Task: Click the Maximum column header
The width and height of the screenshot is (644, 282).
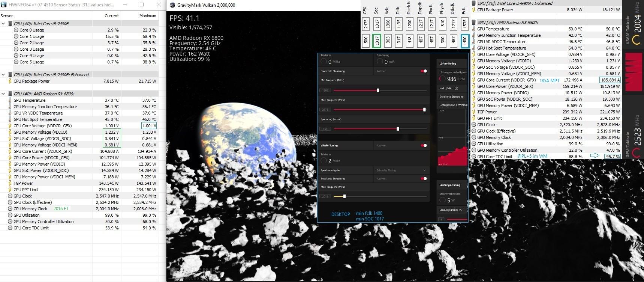Action: pos(148,16)
